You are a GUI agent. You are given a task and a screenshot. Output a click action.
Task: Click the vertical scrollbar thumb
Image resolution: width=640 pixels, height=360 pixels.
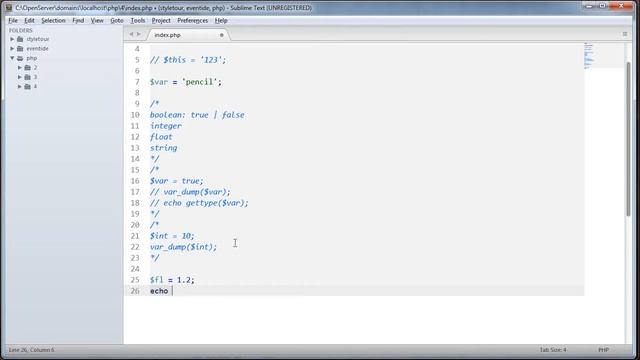(628, 139)
